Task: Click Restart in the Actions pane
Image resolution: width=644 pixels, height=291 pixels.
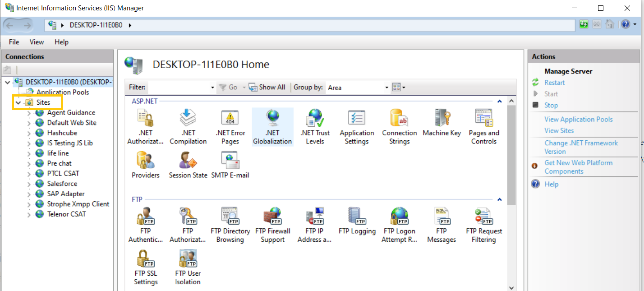Action: tap(554, 83)
